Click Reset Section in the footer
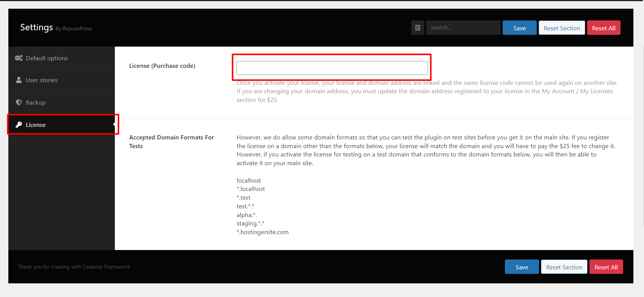644x297 pixels. tap(564, 267)
